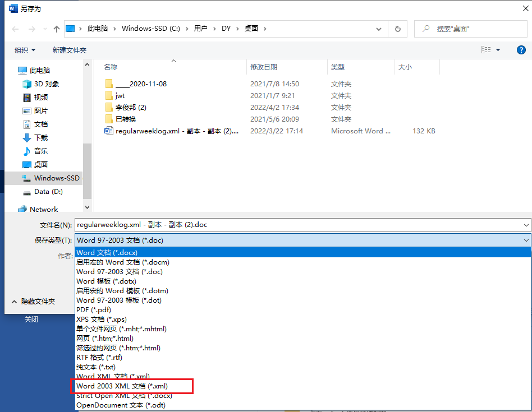This screenshot has height=412, width=532.
Task: Change view layout icon
Action: [486, 50]
